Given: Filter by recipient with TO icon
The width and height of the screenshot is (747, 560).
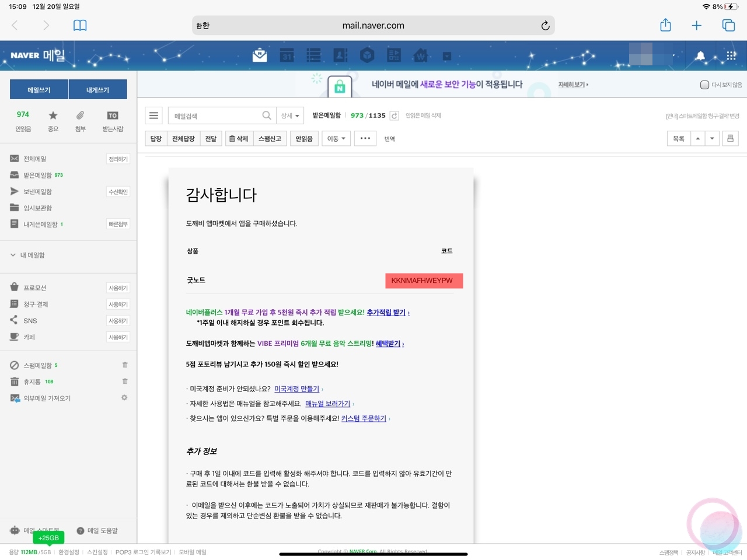Looking at the screenshot, I should pyautogui.click(x=113, y=121).
